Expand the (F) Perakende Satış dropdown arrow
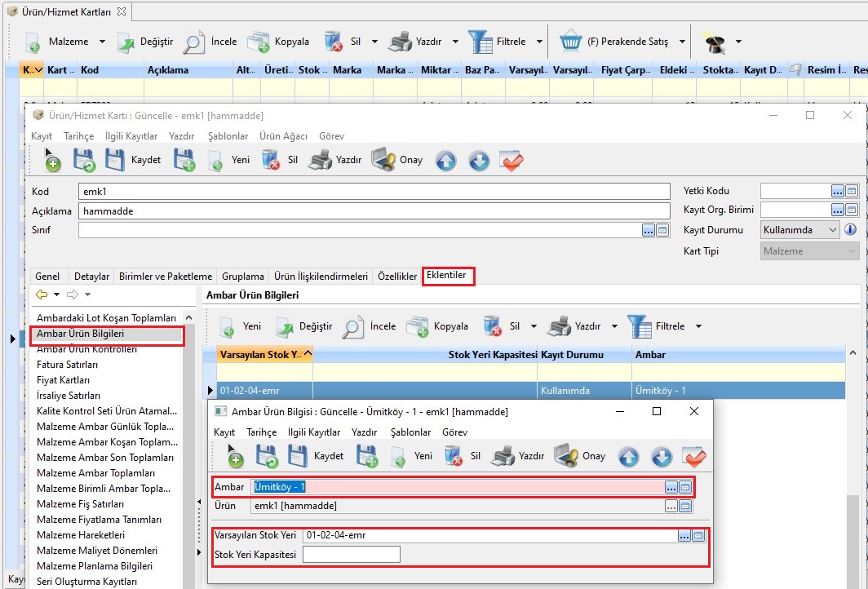The height and width of the screenshot is (589, 868). (683, 42)
